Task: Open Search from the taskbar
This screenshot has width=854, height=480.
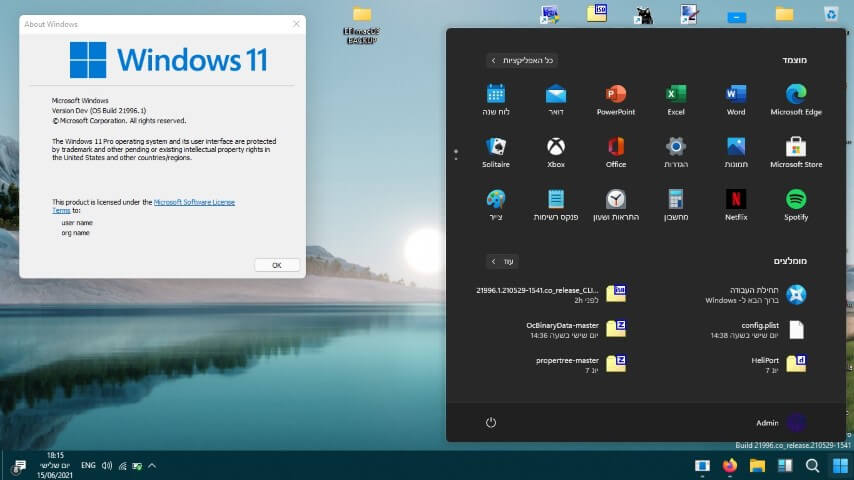Action: coord(812,466)
